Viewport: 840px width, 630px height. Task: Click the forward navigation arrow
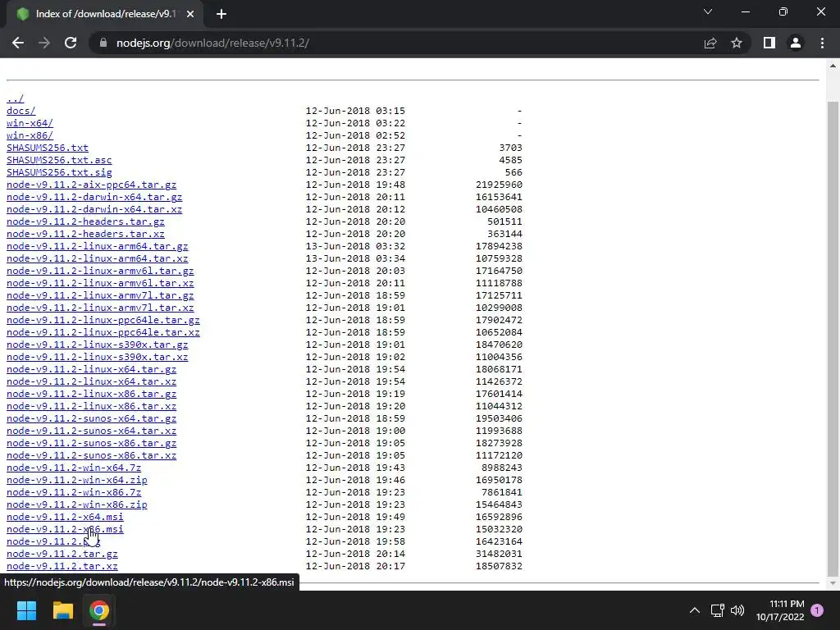point(44,43)
